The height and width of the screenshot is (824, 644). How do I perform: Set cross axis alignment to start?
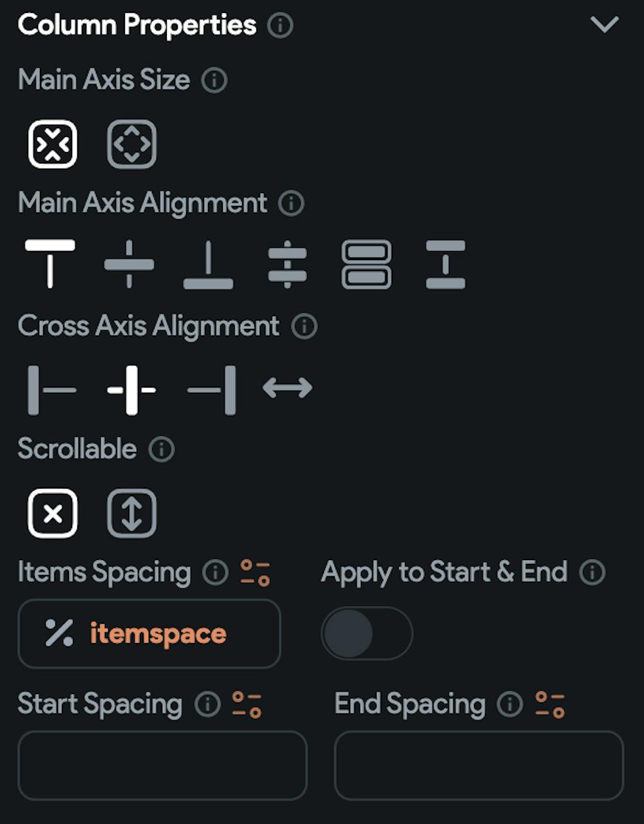52,390
